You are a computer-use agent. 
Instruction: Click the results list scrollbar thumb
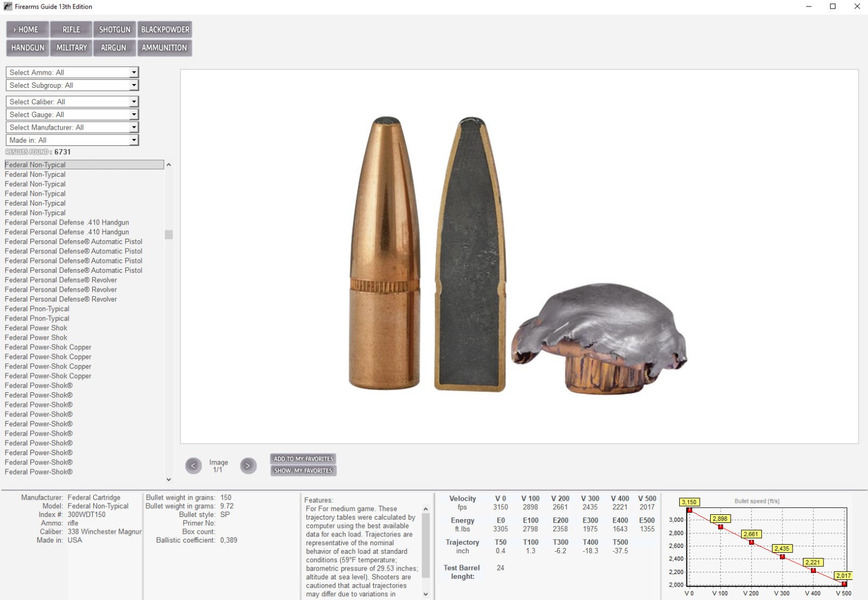click(x=169, y=234)
